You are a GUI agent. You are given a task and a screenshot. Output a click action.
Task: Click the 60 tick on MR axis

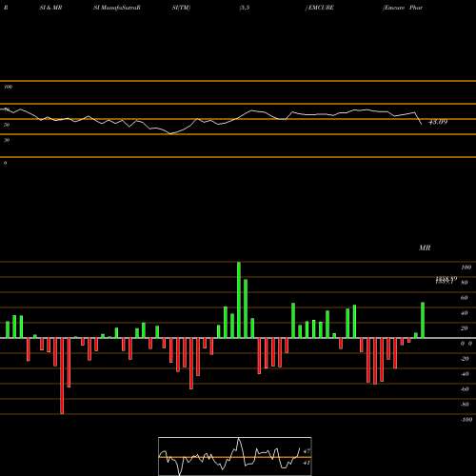tap(464, 298)
